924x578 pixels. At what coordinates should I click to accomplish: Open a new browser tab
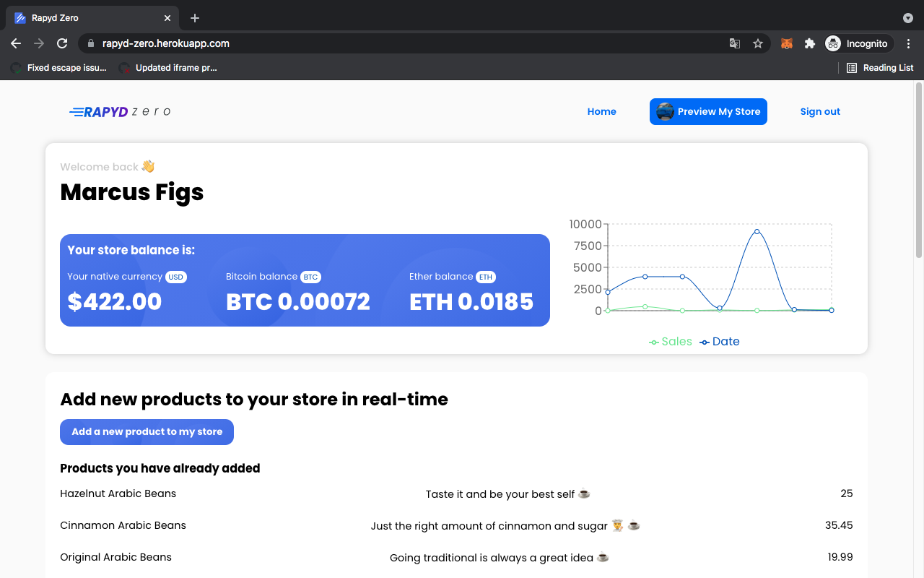195,18
